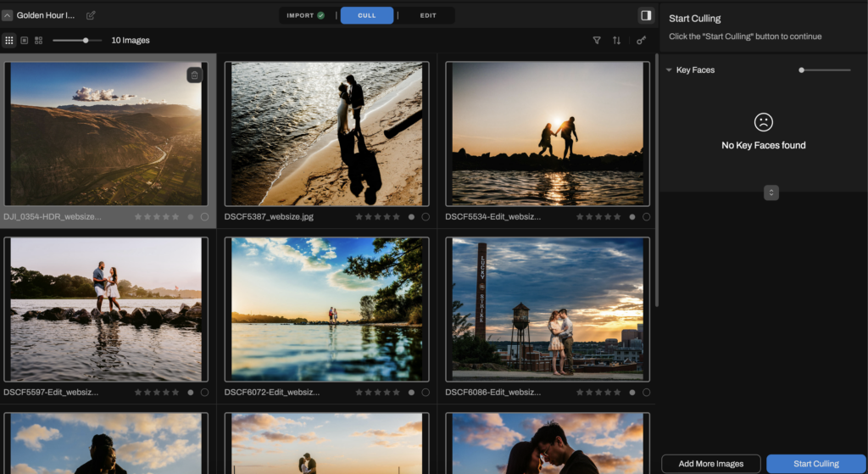Open the DSCF6072-Edit lake reflection thumbnail

[326, 309]
